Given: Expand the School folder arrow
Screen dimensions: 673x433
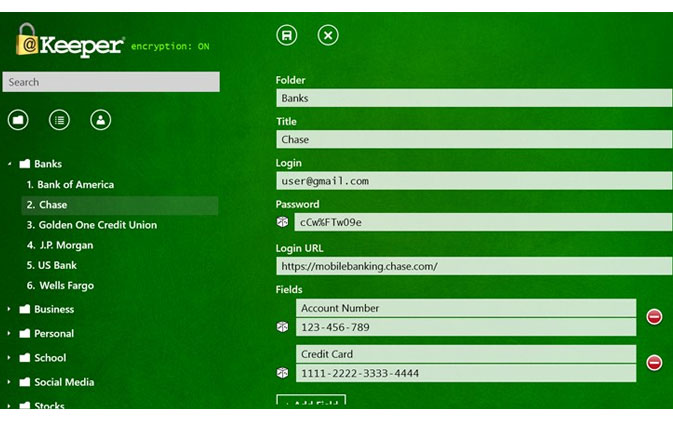Looking at the screenshot, I should pos(9,357).
